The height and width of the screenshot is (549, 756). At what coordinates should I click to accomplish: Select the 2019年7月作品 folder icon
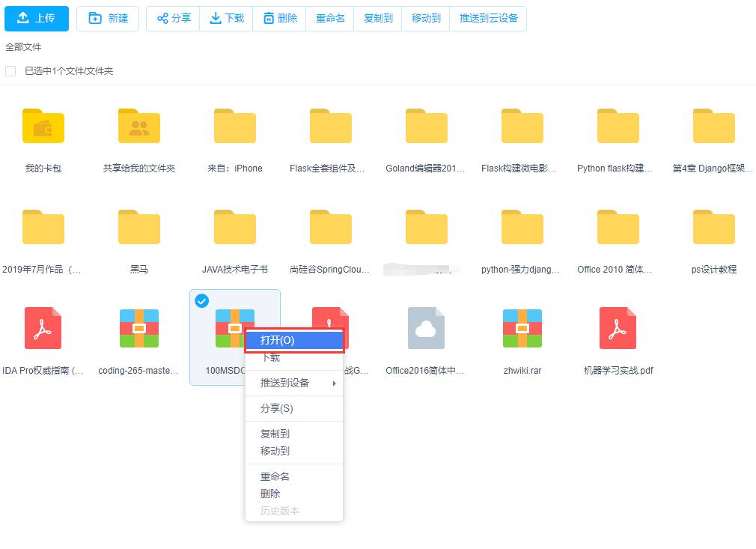point(43,227)
